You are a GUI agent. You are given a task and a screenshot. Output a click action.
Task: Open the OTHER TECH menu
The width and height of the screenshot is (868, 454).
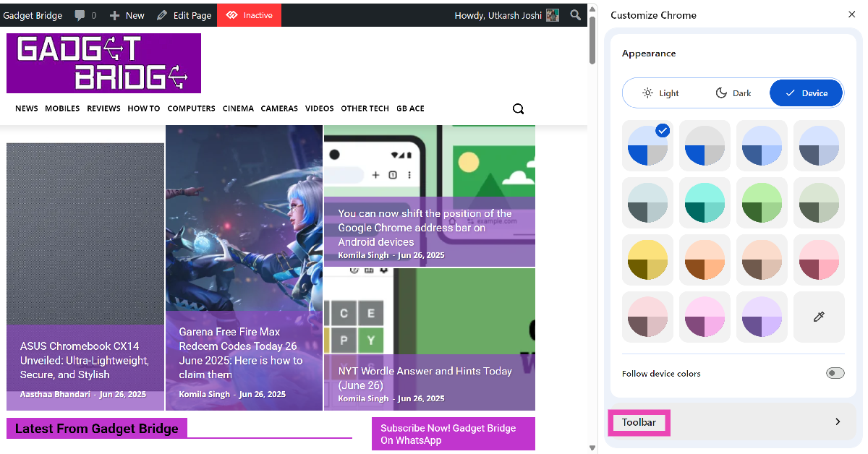click(x=365, y=108)
